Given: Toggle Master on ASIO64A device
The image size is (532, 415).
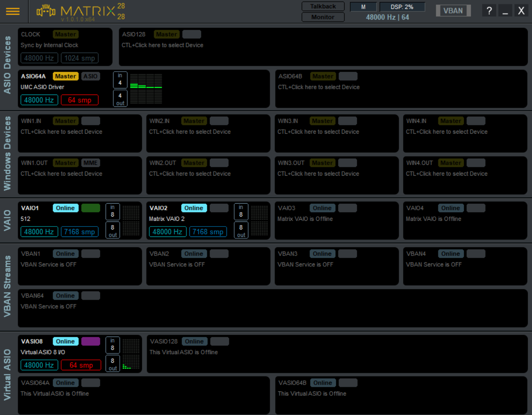Looking at the screenshot, I should [x=66, y=76].
